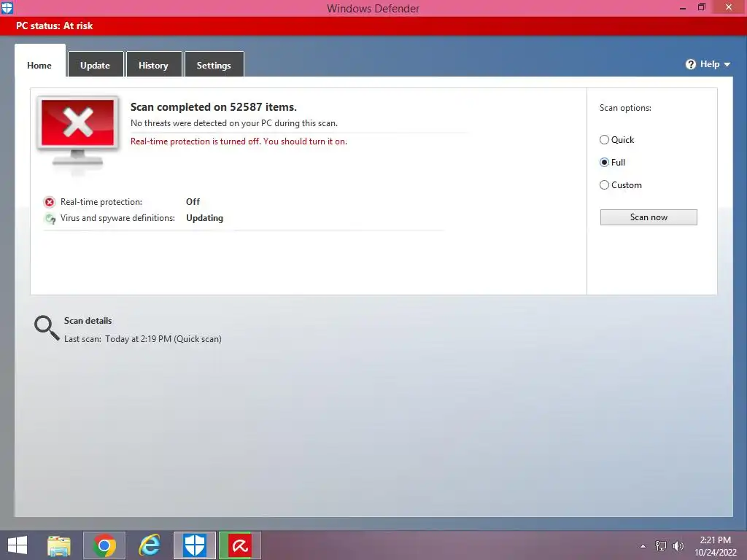The height and width of the screenshot is (560, 747).
Task: Click the Help question mark icon
Action: click(690, 64)
